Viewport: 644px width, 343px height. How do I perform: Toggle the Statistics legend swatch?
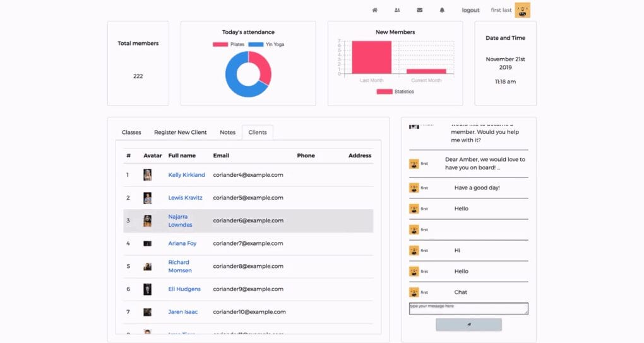pyautogui.click(x=385, y=92)
